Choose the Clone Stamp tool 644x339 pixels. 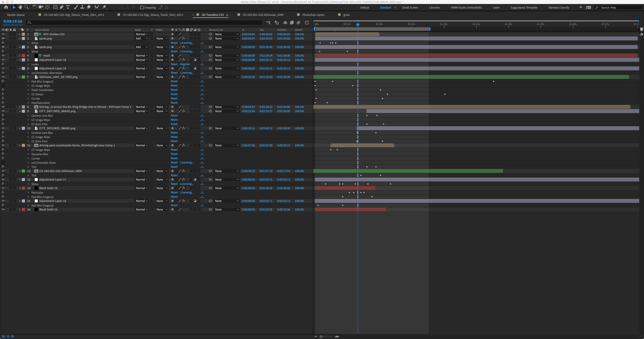pyautogui.click(x=82, y=7)
